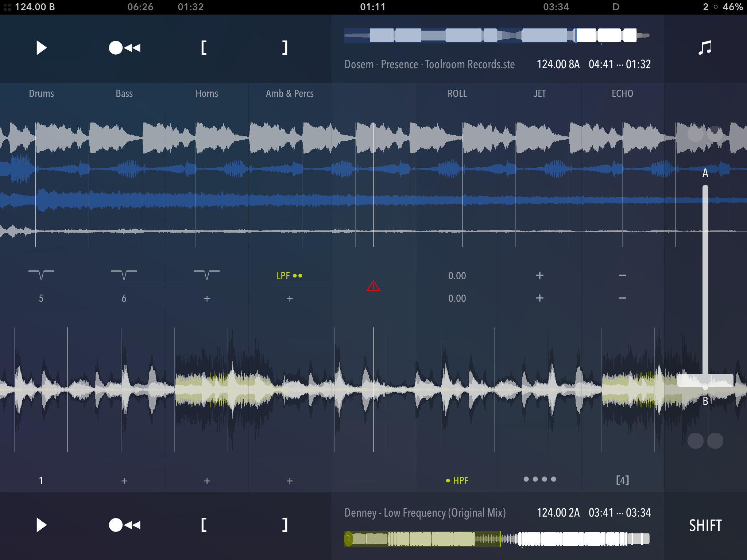Viewport: 747px width, 560px height.
Task: Tap the cue/restart button on the top deck
Action: pyautogui.click(x=124, y=48)
